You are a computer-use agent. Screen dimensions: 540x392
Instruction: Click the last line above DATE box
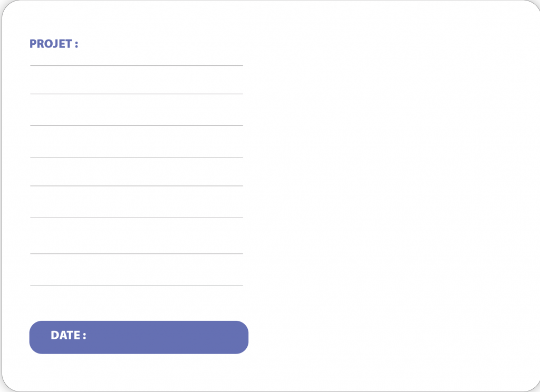137,286
